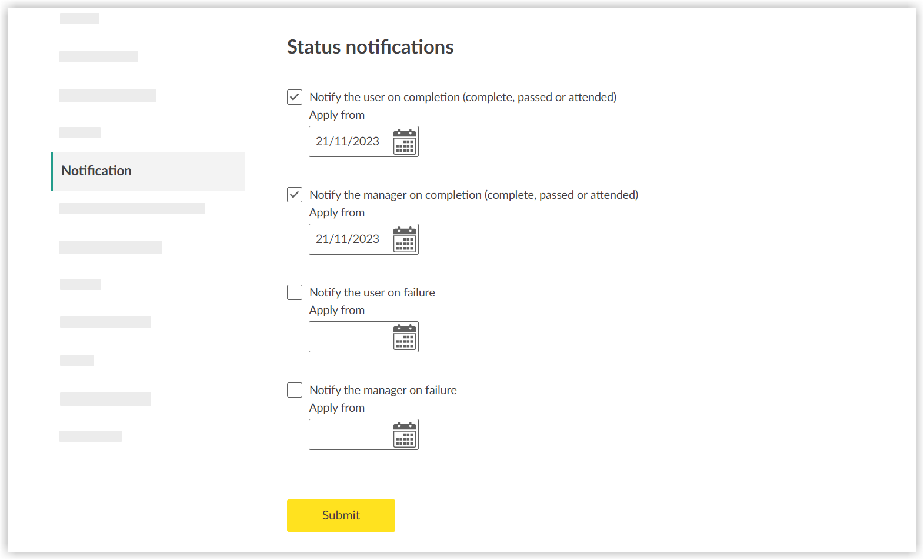Click the 'Notify the manager on failure' label text
Screen dimensions: 924x560
click(x=383, y=390)
